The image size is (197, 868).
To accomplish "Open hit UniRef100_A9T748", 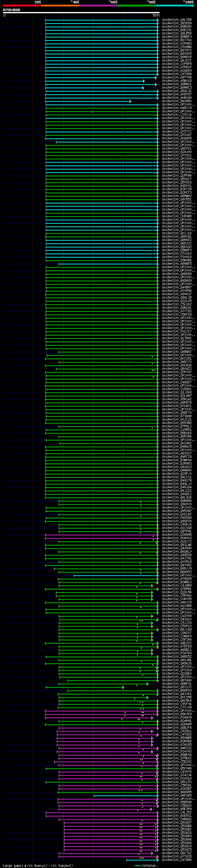I will click(177, 78).
